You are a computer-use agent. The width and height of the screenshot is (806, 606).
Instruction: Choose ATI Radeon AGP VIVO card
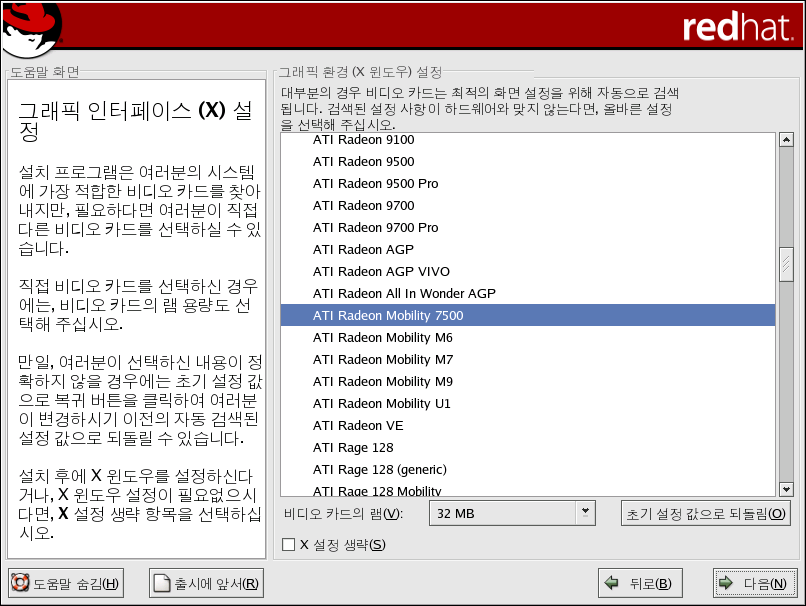point(381,272)
